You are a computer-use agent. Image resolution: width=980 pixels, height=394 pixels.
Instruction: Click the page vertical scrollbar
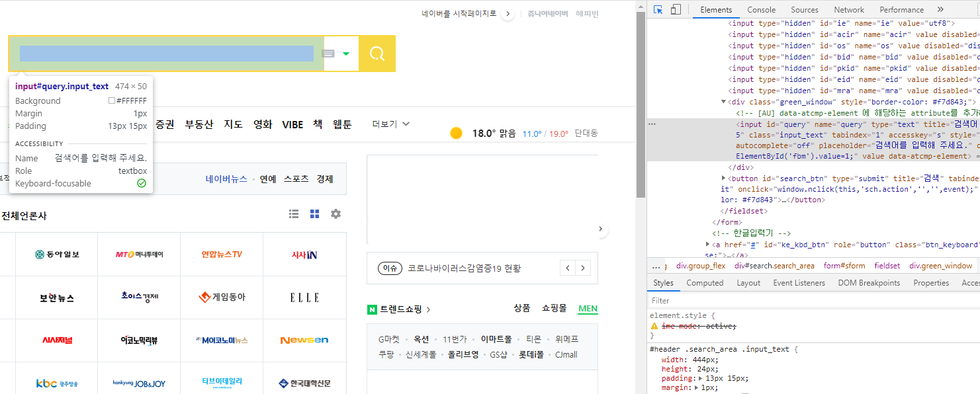click(x=641, y=104)
